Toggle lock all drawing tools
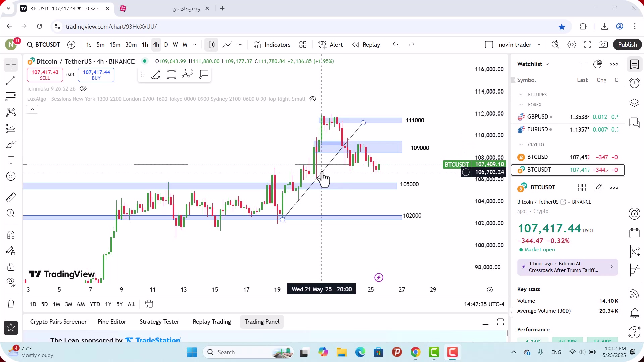644x362 pixels. click(11, 267)
